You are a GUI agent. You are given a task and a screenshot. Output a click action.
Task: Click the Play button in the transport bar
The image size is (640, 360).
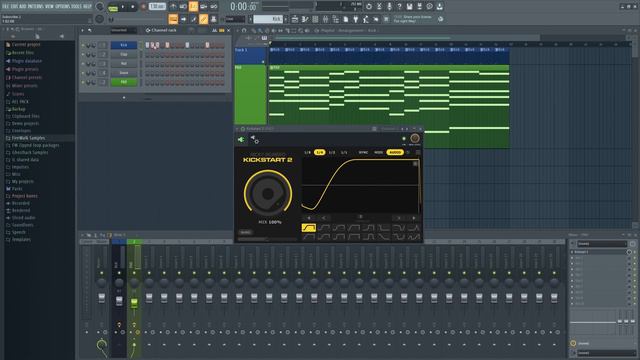(x=123, y=7)
